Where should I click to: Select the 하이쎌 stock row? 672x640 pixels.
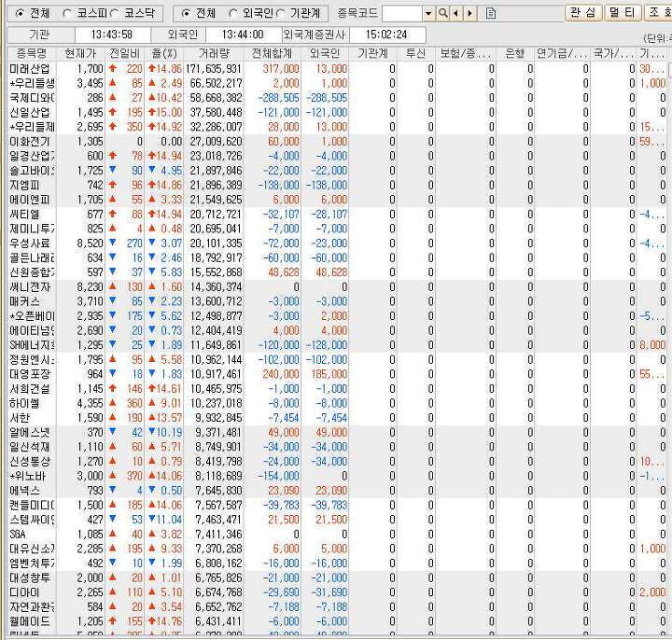click(x=337, y=404)
